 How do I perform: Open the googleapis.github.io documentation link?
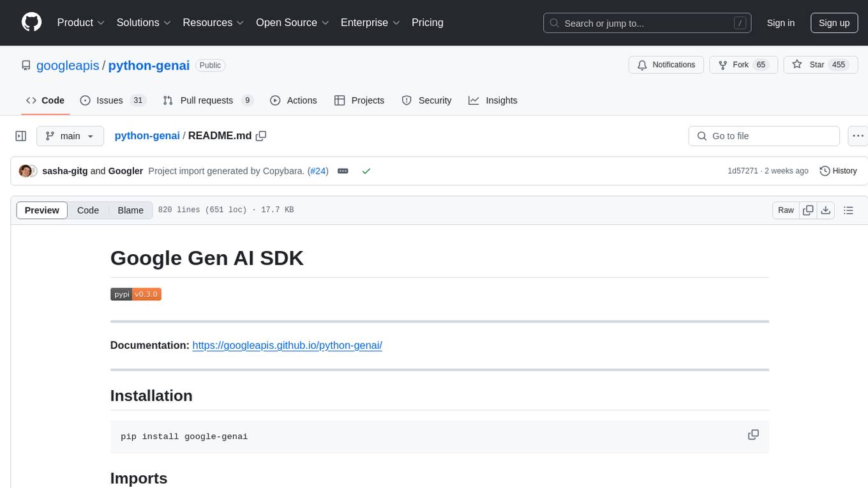287,346
